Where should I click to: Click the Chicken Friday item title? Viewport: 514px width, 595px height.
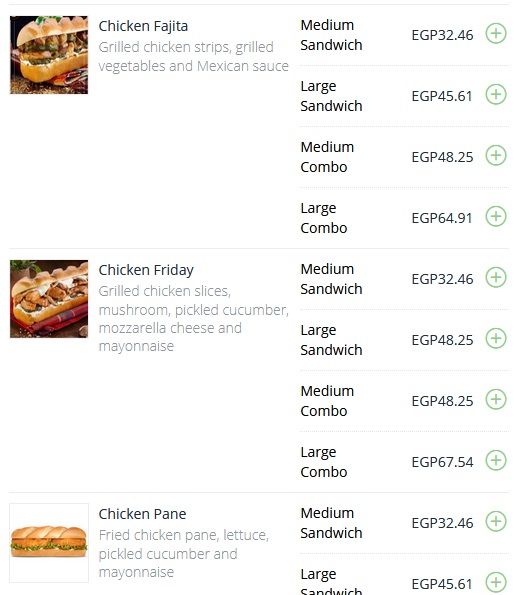coord(146,270)
